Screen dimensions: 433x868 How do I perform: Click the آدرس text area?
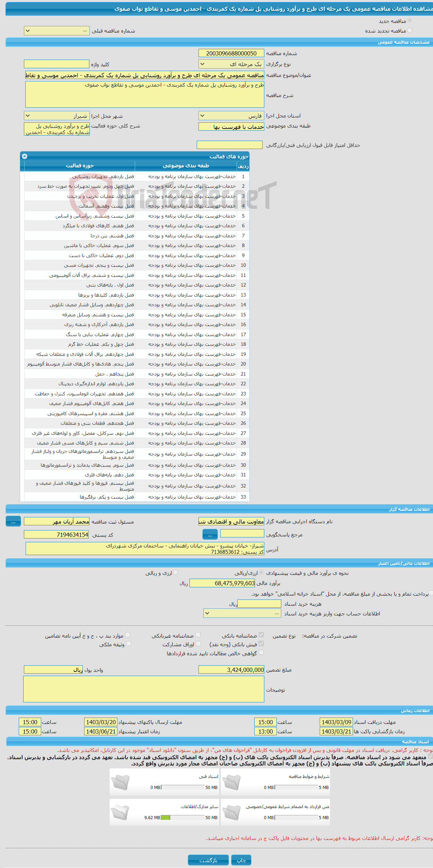coord(145,549)
